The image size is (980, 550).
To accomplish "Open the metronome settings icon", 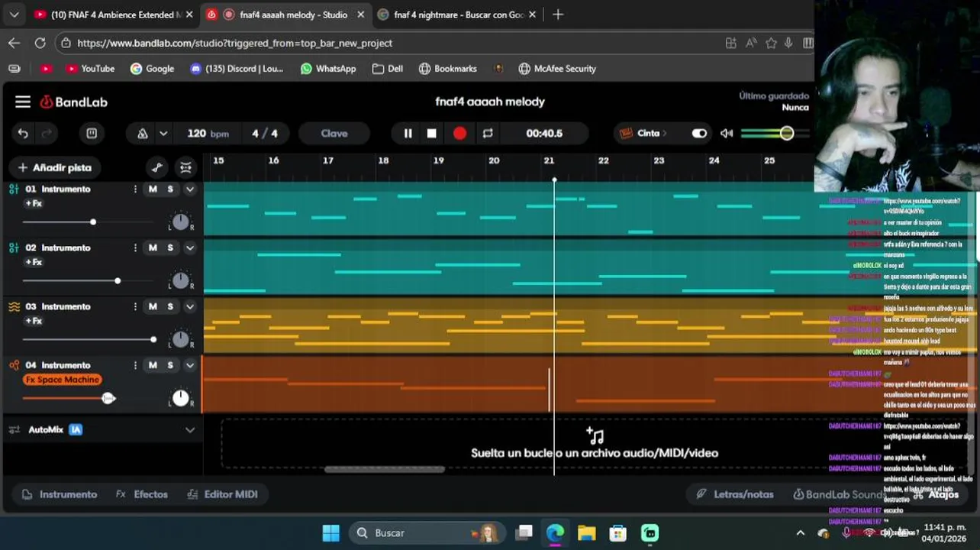I will (142, 134).
